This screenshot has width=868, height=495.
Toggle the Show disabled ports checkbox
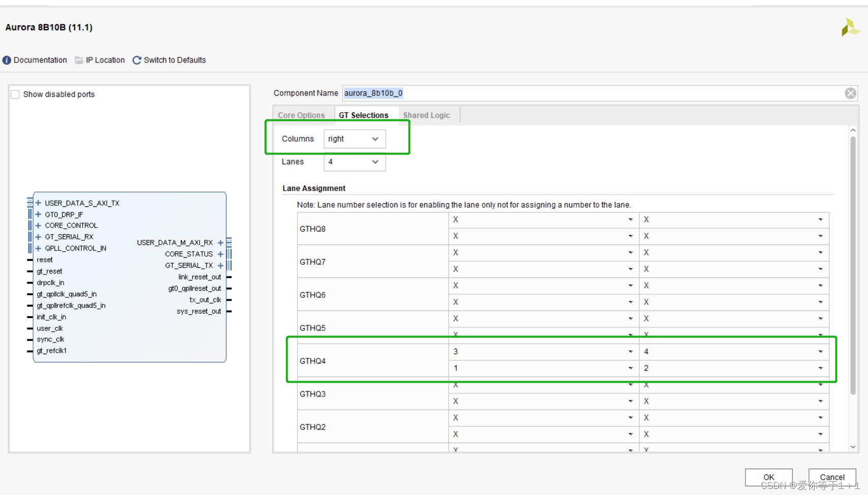[x=15, y=95]
